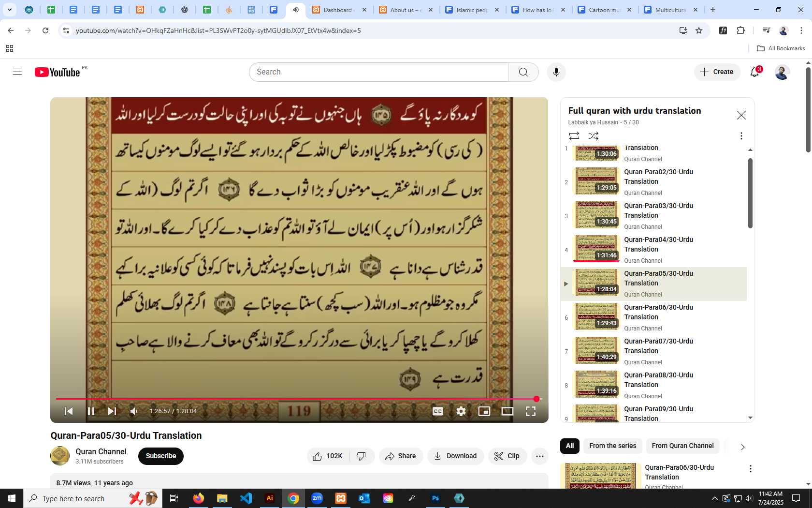Bookmark this page with the star
The width and height of the screenshot is (812, 508).
click(x=698, y=30)
